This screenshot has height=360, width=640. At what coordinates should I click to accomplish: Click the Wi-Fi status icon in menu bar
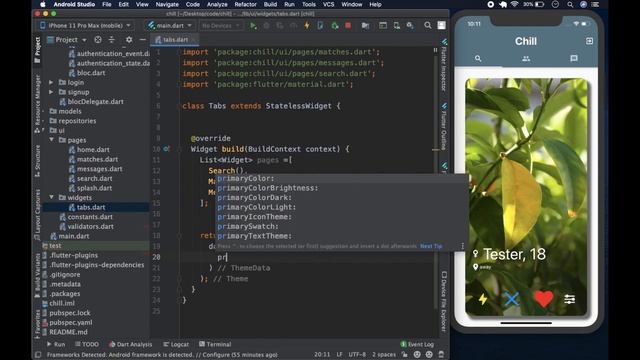click(514, 4)
